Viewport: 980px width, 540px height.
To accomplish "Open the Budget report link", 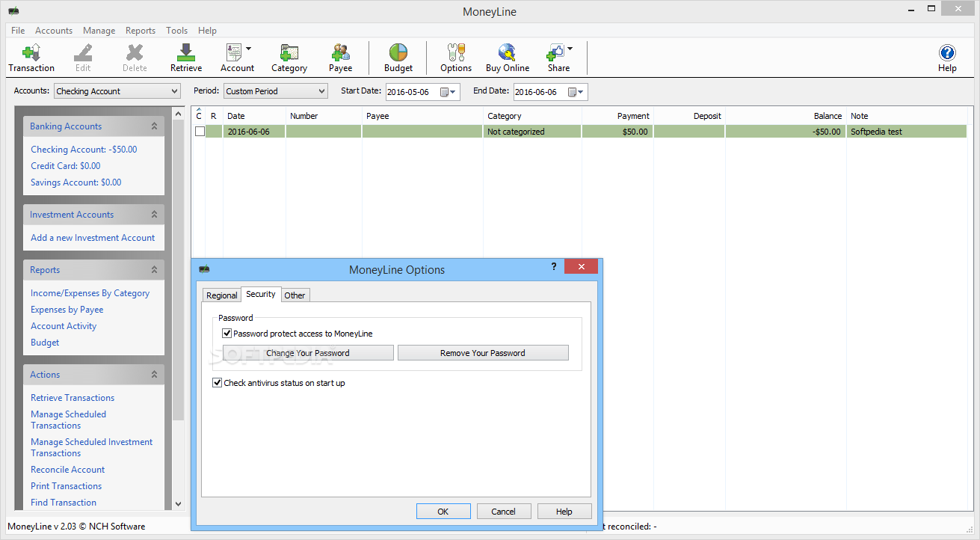I will pyautogui.click(x=45, y=343).
